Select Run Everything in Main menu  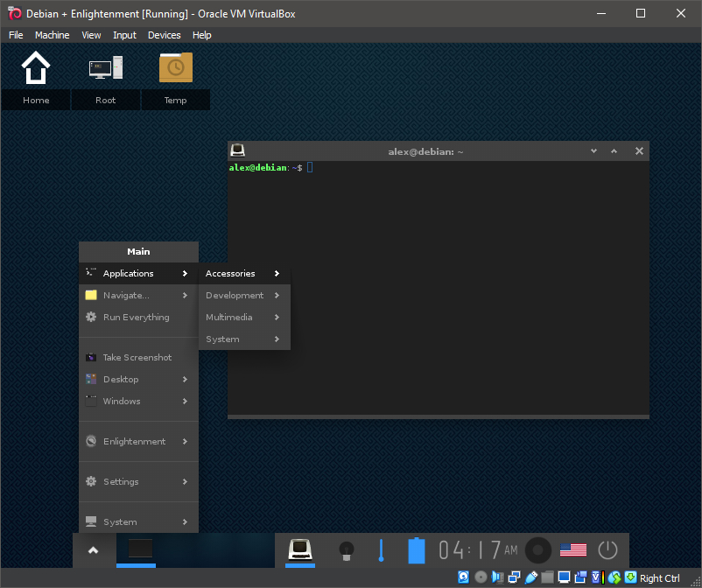(136, 318)
